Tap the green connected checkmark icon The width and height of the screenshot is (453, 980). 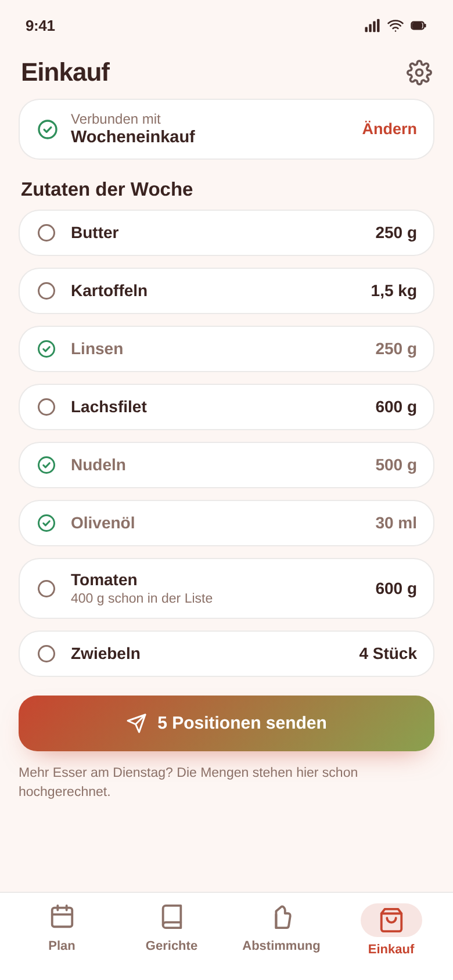[48, 129]
